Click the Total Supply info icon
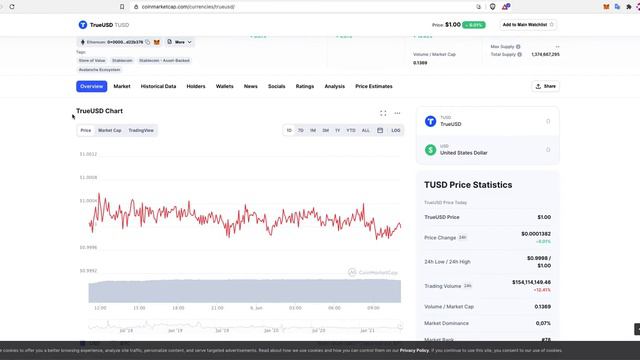This screenshot has height=360, width=640. point(519,54)
